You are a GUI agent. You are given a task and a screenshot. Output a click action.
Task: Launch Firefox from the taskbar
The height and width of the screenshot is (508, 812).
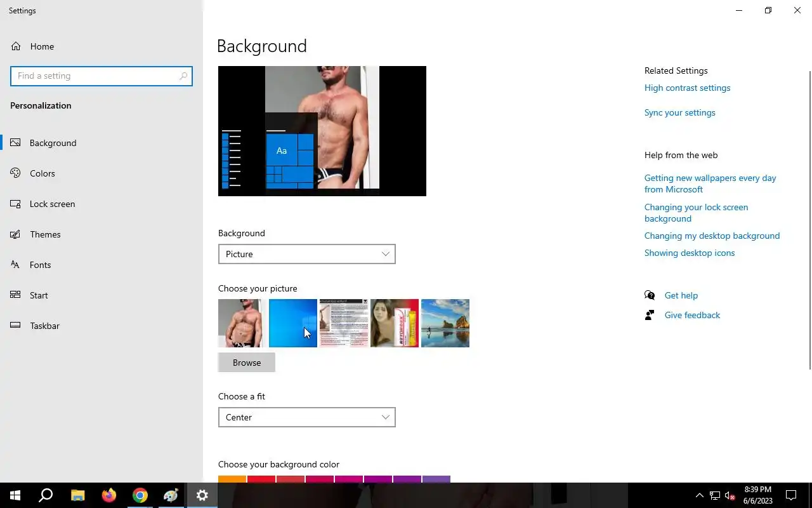(108, 495)
